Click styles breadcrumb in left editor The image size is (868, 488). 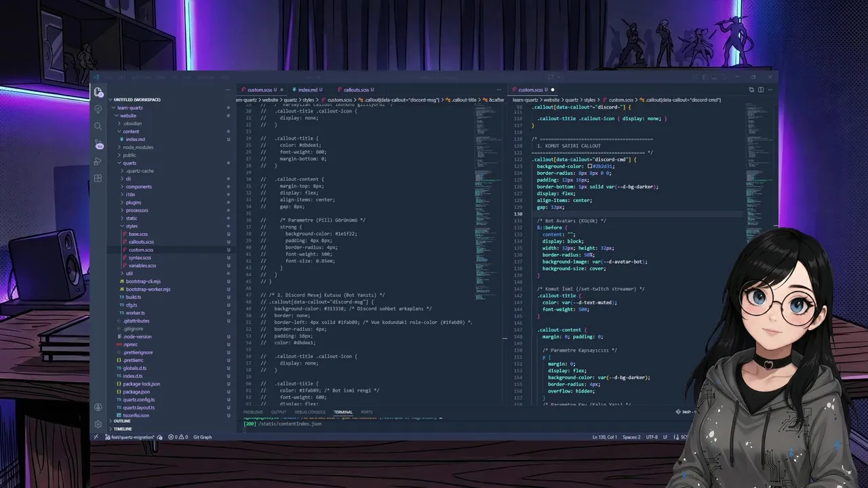click(309, 100)
